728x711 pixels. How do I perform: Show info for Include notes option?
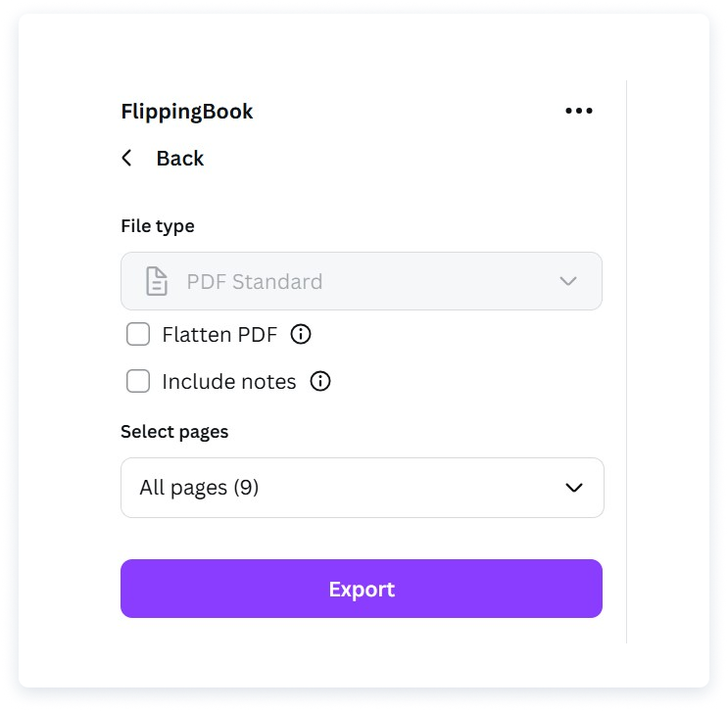pos(319,382)
